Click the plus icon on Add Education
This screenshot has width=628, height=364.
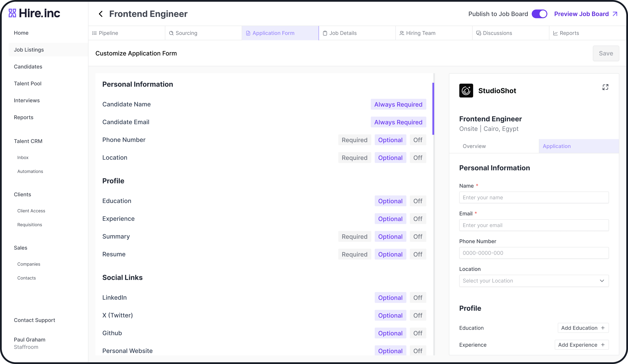[603, 328]
